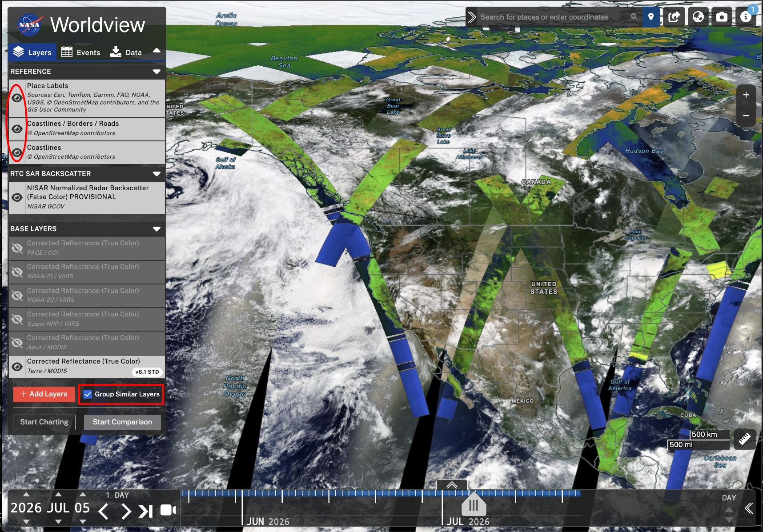
Task: Open the information menu
Action: [746, 17]
